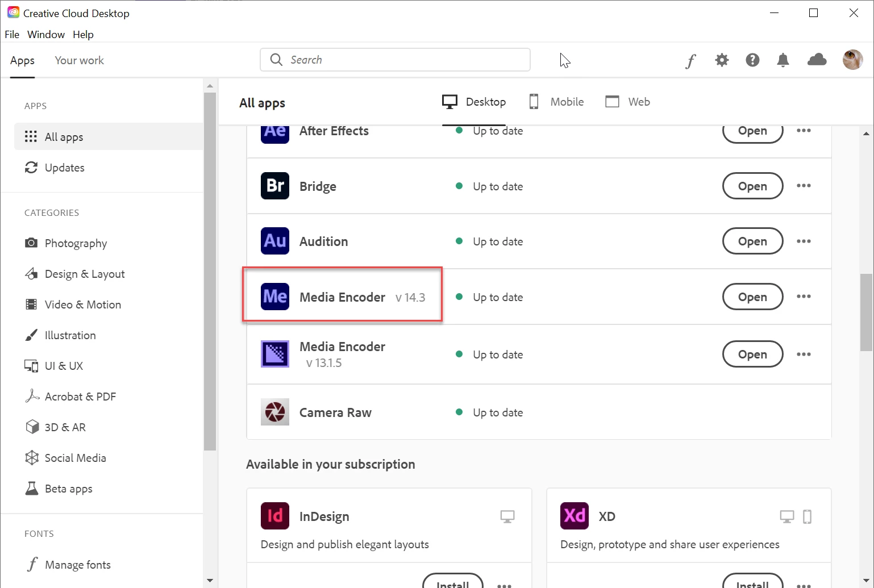Open the user profile avatar
The height and width of the screenshot is (588, 874).
[x=852, y=60]
